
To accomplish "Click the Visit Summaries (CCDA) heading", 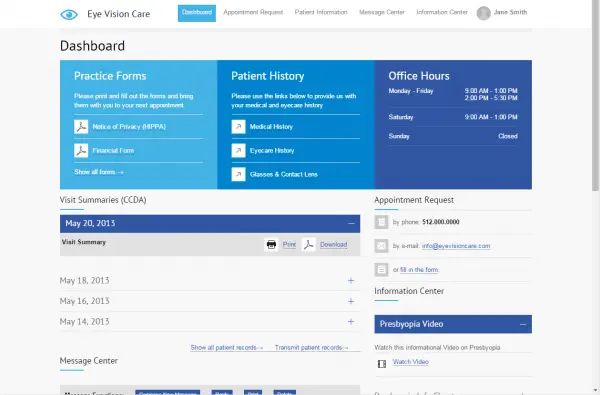I will click(x=103, y=200).
